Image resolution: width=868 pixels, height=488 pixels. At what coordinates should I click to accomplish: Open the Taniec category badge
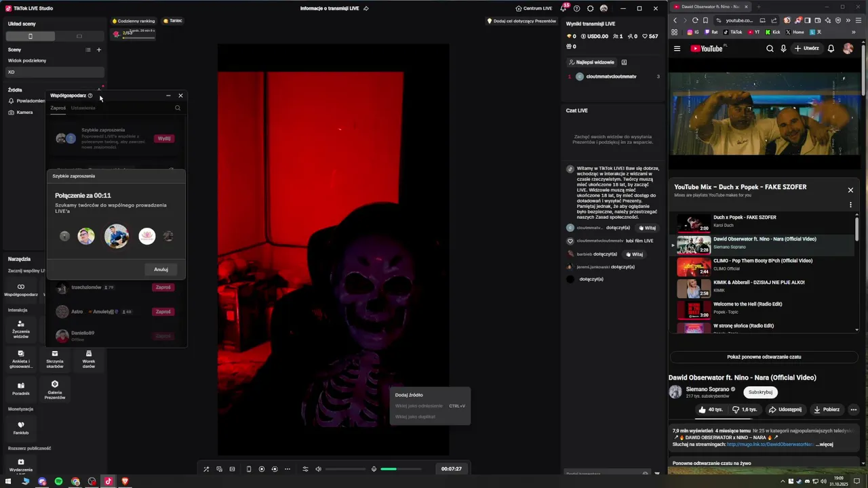(x=172, y=21)
